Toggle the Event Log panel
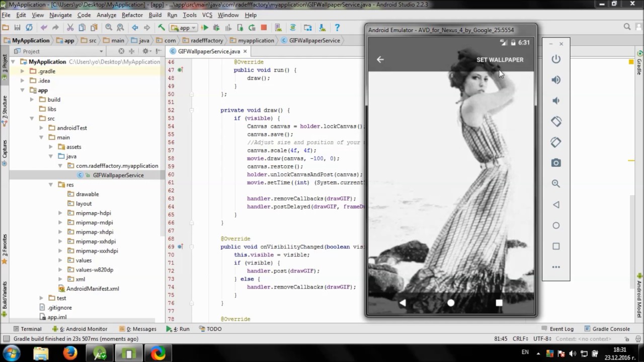The width and height of the screenshot is (644, 362). 557,329
